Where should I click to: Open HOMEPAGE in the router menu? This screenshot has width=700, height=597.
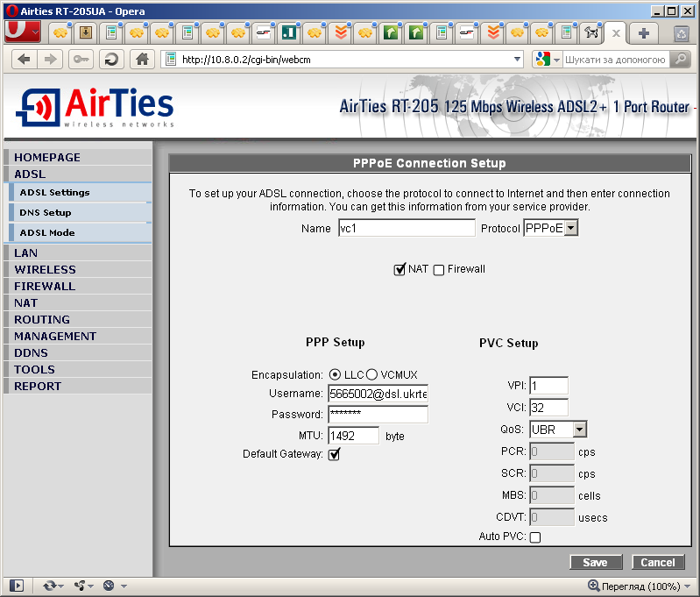[x=78, y=157]
